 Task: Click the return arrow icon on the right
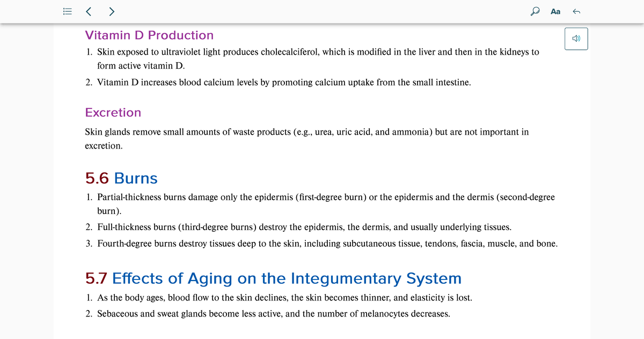click(x=575, y=11)
